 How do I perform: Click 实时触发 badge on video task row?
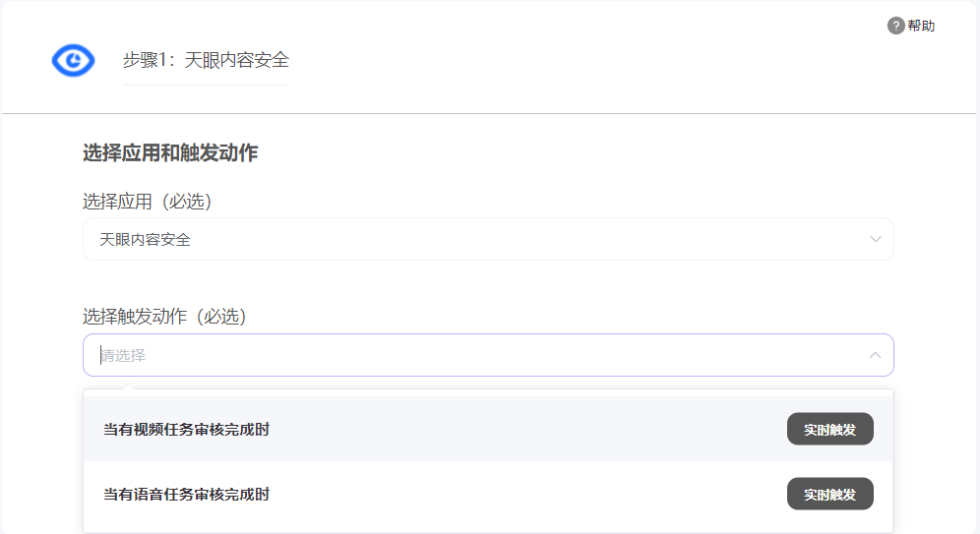point(830,429)
